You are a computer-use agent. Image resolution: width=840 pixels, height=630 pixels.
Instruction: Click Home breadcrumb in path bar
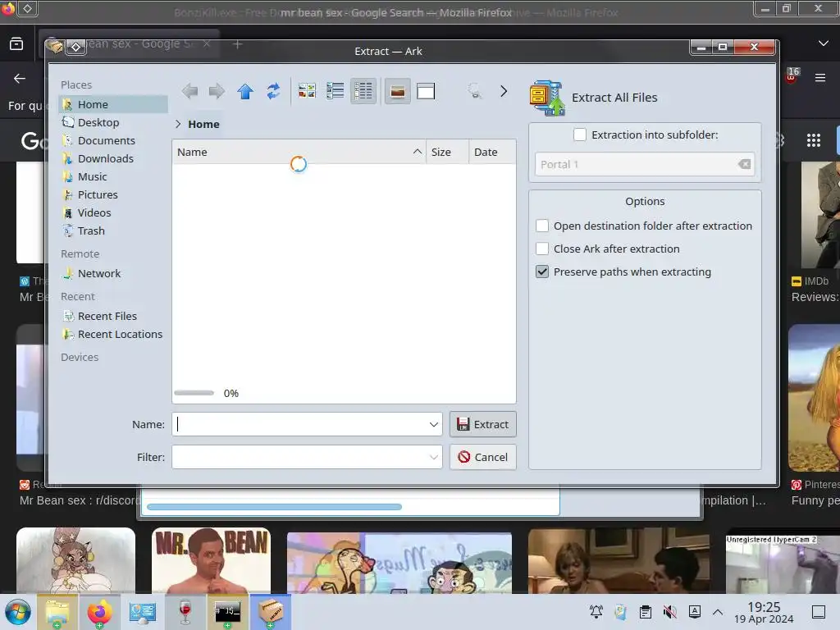click(203, 125)
